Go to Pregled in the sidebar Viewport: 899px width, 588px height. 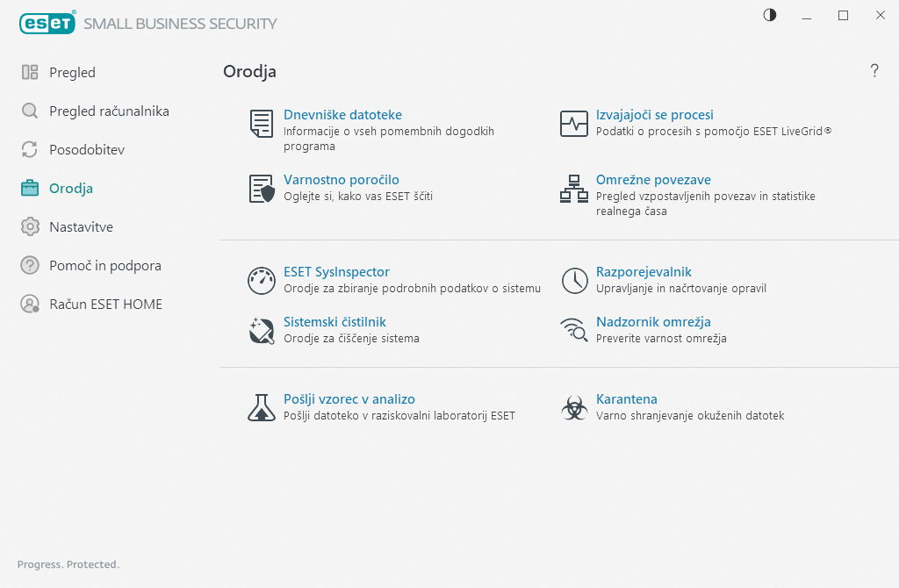coord(72,73)
